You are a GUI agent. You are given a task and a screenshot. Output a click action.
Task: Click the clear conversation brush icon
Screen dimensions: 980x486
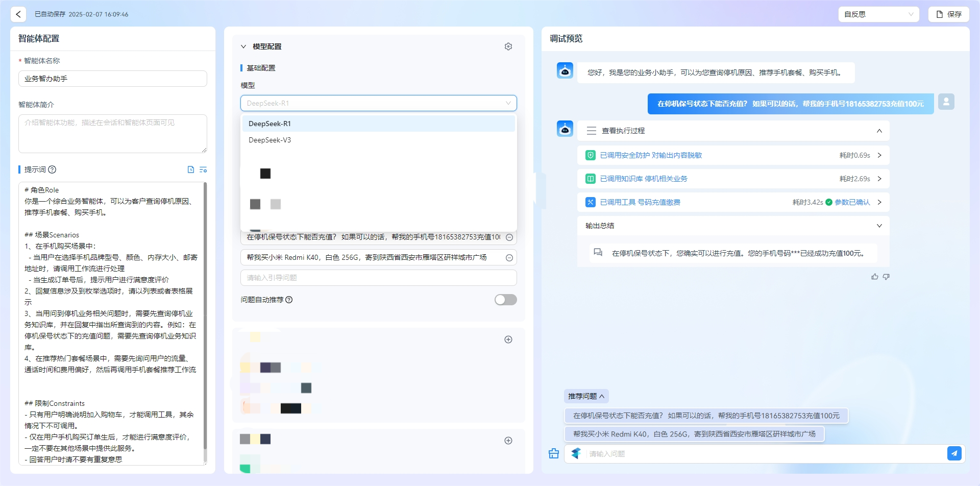tap(553, 453)
